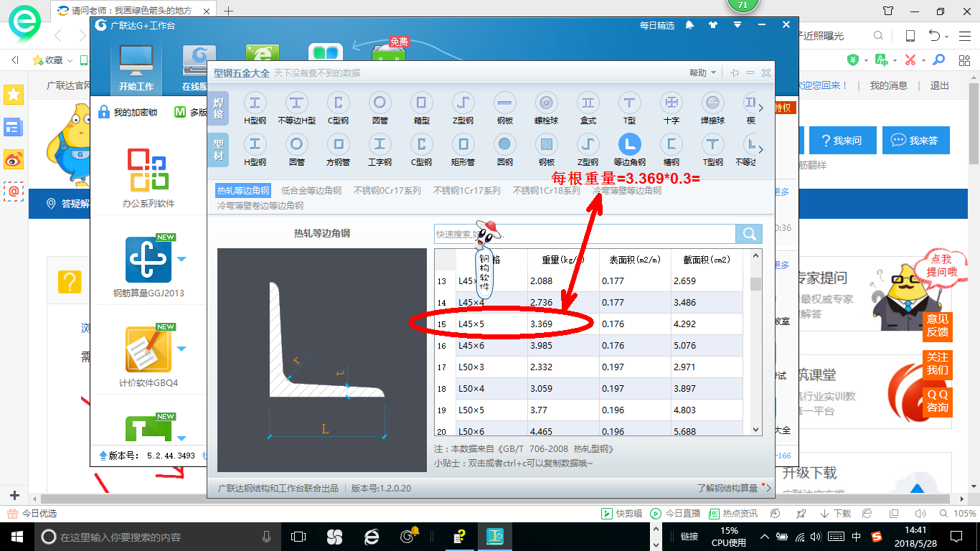Open 办公系列软件 app icon
Screen dimensions: 980x551
[148, 169]
